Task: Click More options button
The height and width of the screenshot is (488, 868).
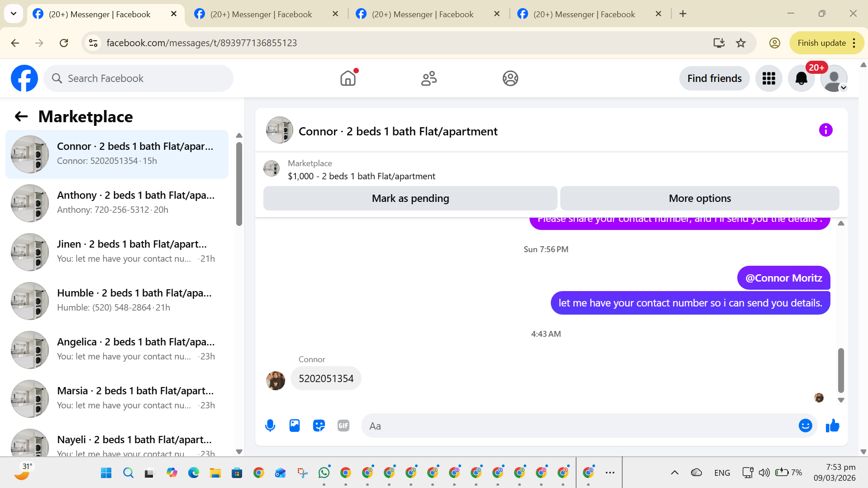Action: pos(700,198)
